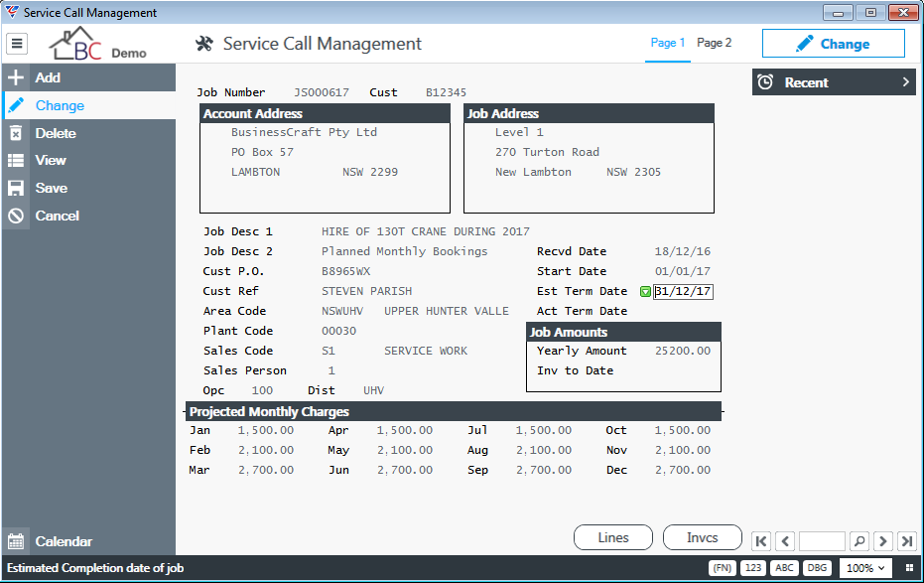Viewport: 924px width, 583px height.
Task: Click 270 Turton Road job address
Action: (547, 152)
